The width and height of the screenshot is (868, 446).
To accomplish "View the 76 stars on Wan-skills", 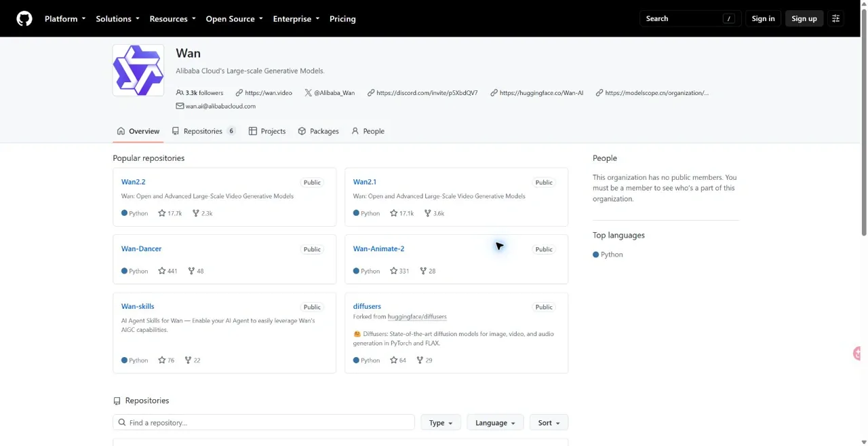I will coord(166,360).
